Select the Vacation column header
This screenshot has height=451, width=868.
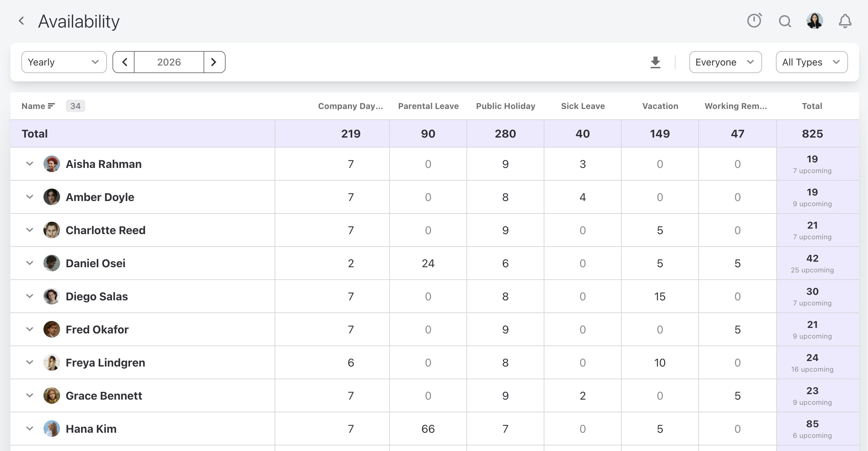(x=660, y=106)
